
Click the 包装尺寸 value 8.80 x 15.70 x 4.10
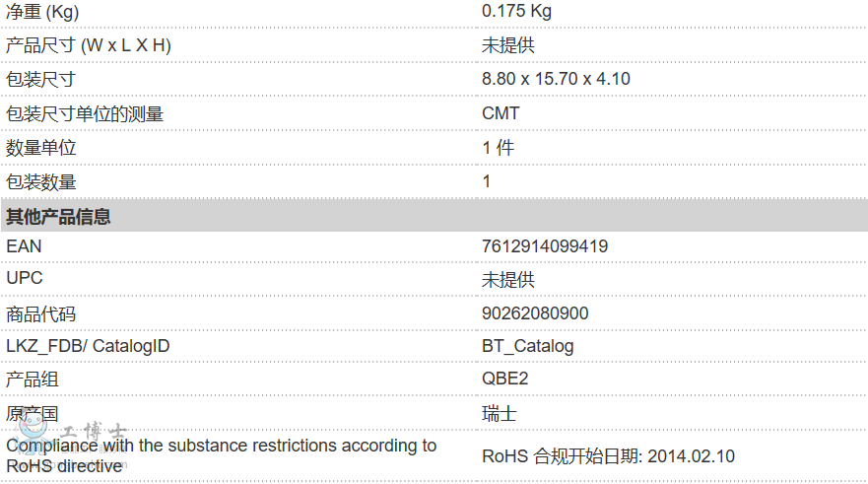(556, 79)
